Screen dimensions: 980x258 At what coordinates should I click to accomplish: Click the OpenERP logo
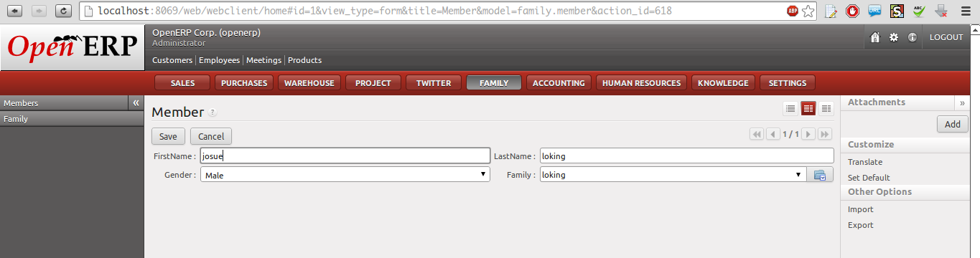[x=72, y=47]
